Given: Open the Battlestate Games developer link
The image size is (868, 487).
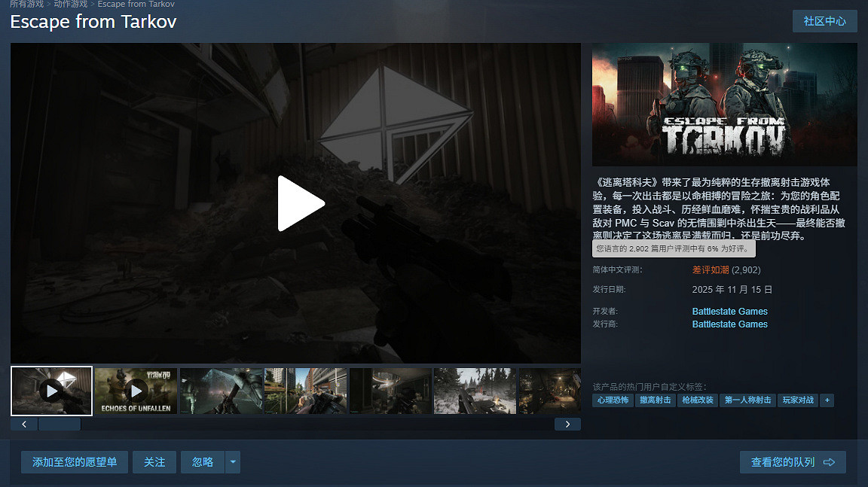Looking at the screenshot, I should [x=729, y=311].
